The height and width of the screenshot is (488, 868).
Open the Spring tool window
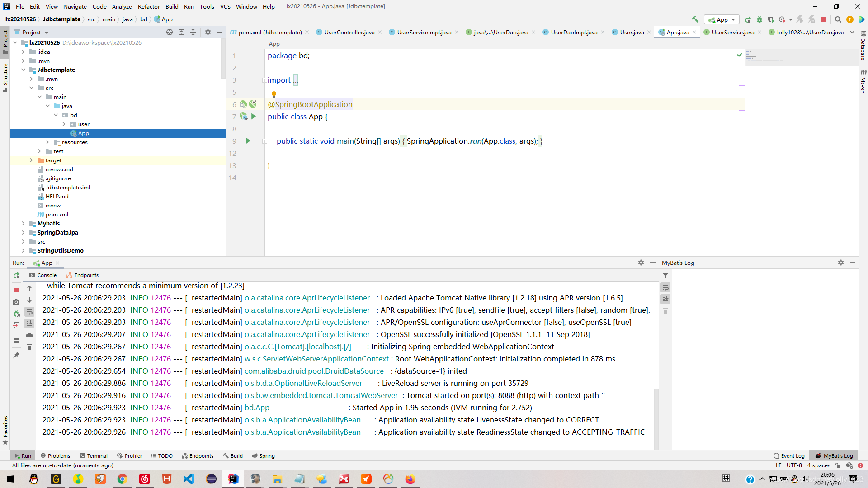tap(263, 456)
